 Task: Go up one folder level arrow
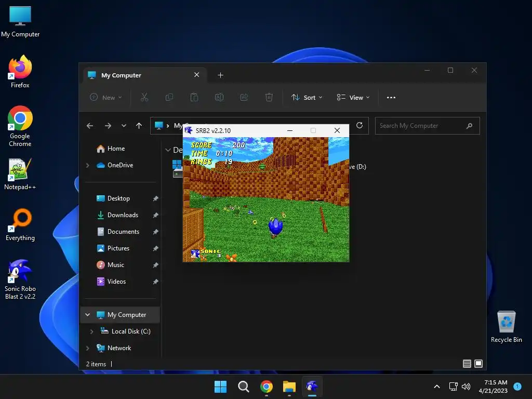click(139, 126)
